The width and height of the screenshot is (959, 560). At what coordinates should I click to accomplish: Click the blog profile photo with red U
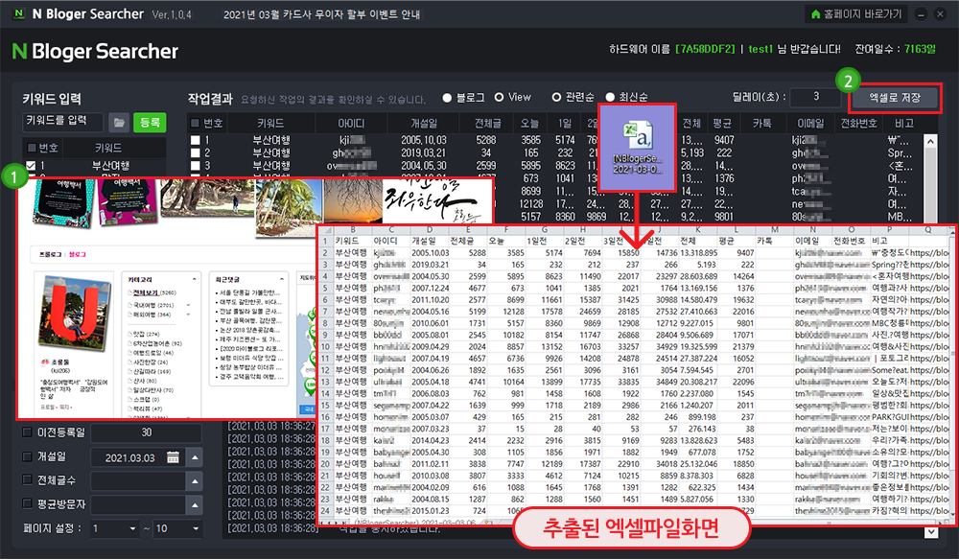pyautogui.click(x=74, y=315)
